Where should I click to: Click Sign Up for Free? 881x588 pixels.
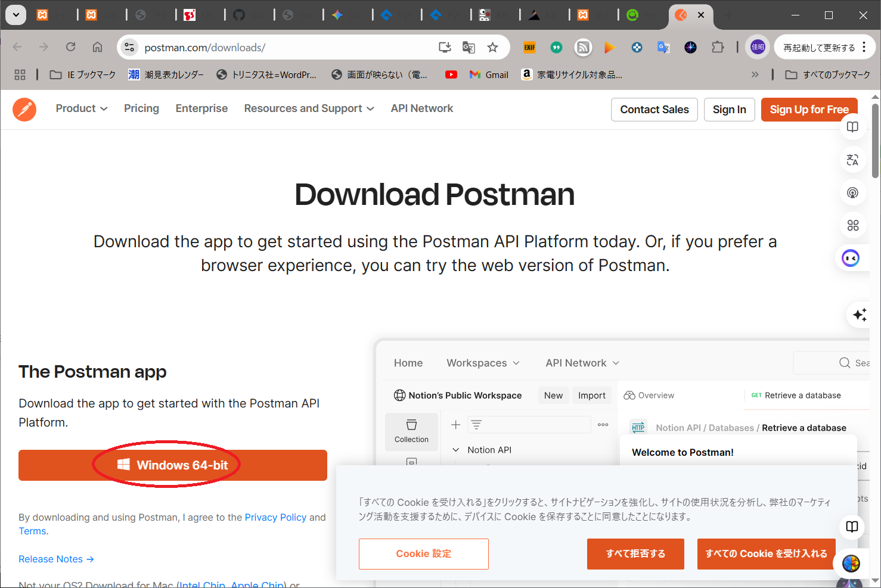click(x=809, y=110)
